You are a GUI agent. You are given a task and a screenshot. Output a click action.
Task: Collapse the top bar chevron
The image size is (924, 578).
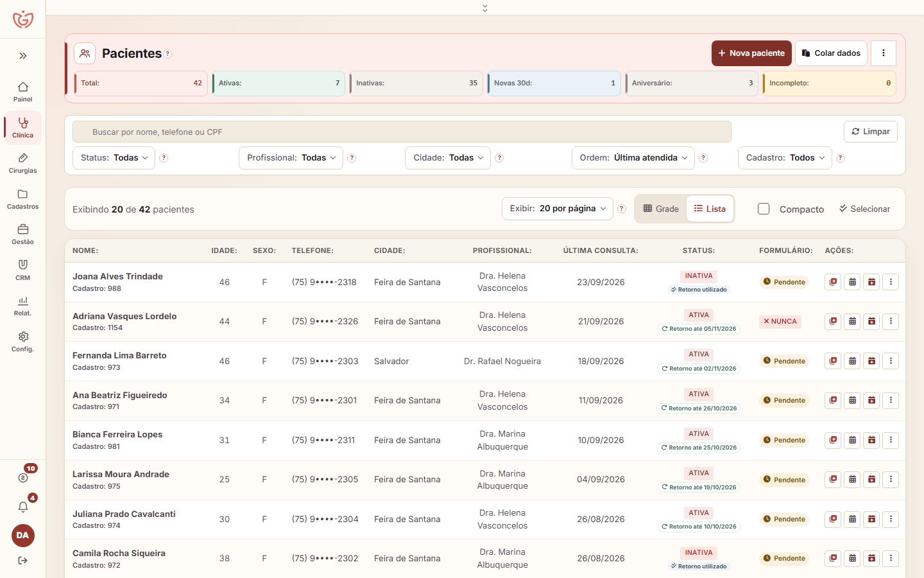click(485, 8)
